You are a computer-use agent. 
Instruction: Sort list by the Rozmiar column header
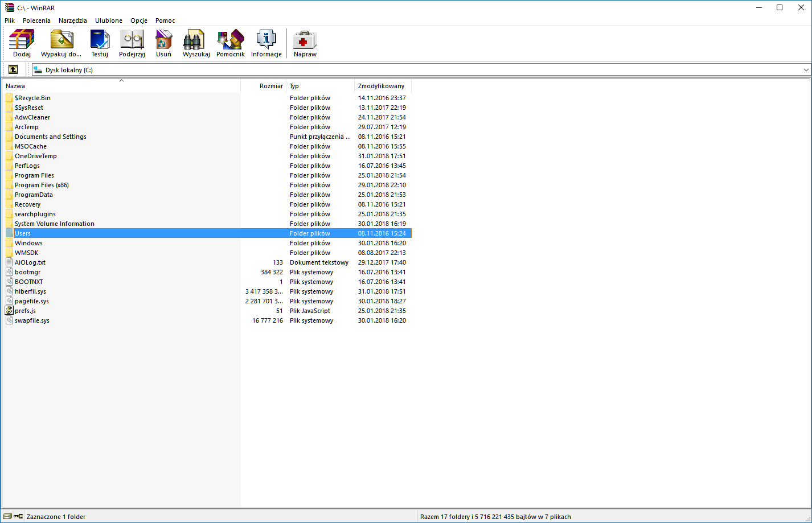pyautogui.click(x=264, y=86)
